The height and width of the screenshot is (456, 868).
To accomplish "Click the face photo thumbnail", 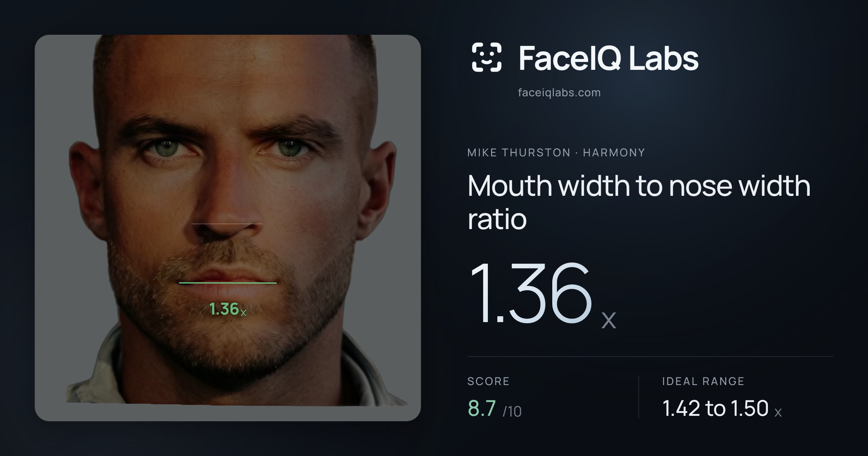I will tap(228, 228).
